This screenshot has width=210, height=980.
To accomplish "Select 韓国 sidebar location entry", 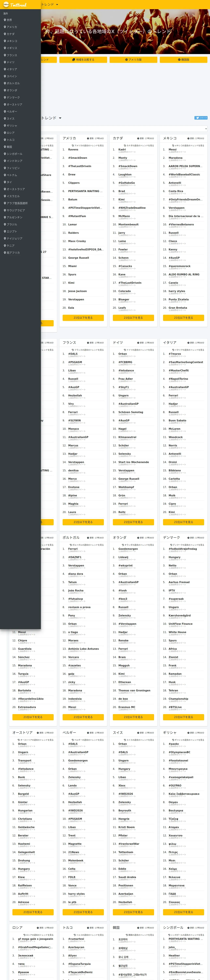I will pyautogui.click(x=8, y=147).
